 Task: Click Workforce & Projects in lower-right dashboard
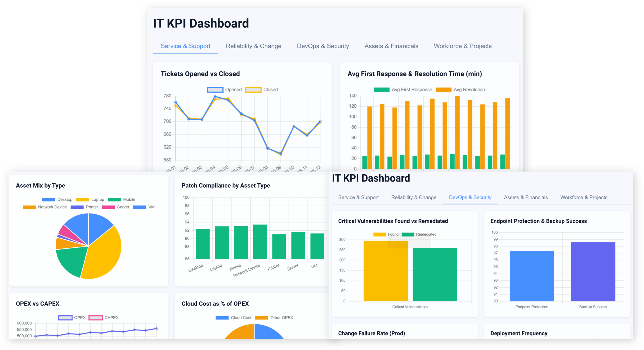(x=584, y=197)
